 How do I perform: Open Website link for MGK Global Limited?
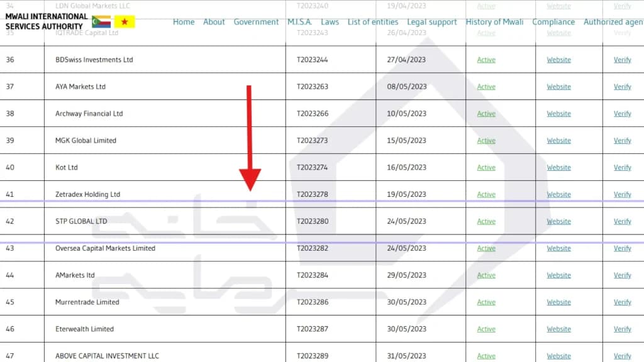pos(558,141)
